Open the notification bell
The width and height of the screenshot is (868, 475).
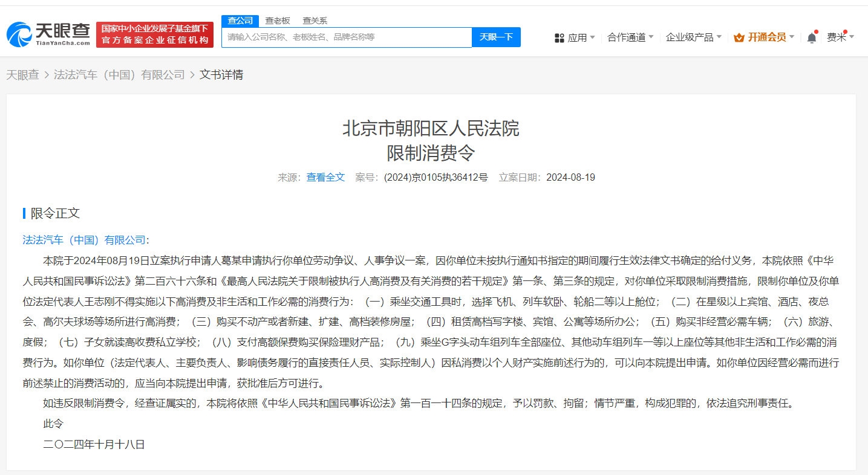coord(812,37)
